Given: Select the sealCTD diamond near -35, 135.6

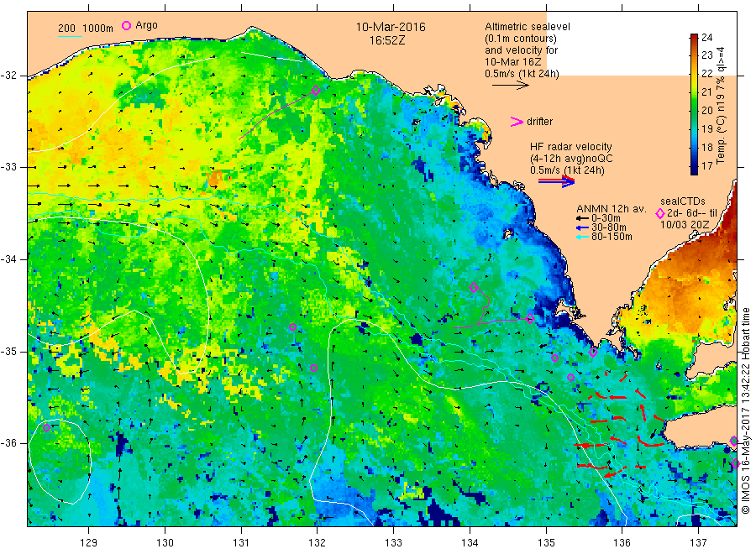Looking at the screenshot, I should pyautogui.click(x=593, y=353).
